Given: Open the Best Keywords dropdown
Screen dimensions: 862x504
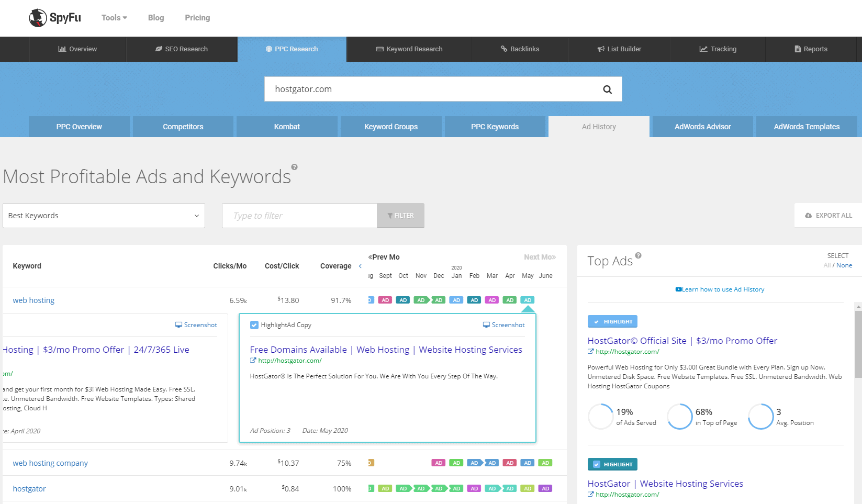Looking at the screenshot, I should tap(104, 216).
